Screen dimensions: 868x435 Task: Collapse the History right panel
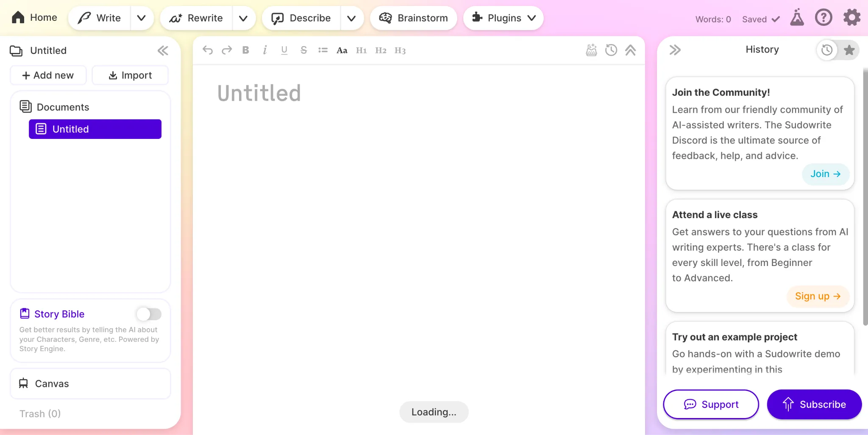coord(675,50)
